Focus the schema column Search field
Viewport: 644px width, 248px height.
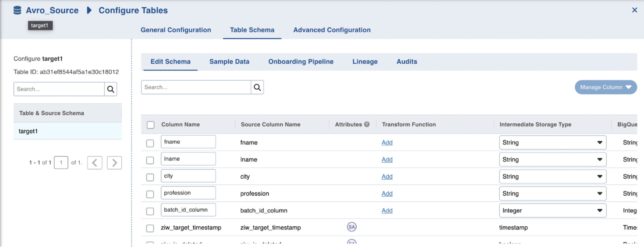[196, 87]
